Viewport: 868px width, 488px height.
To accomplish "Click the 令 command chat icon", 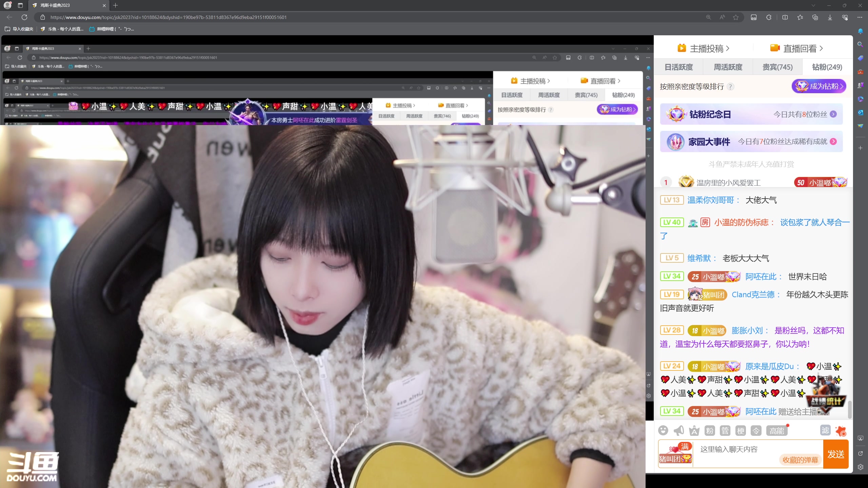I will coord(756,430).
